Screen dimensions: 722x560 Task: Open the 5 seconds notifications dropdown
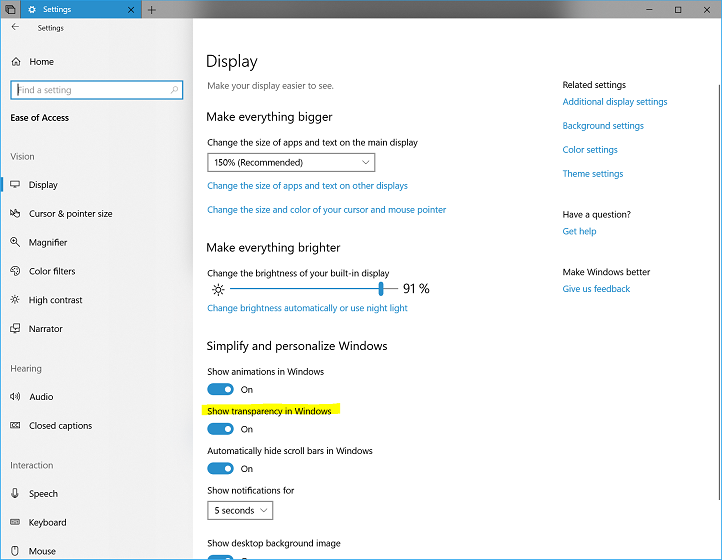[x=240, y=510]
